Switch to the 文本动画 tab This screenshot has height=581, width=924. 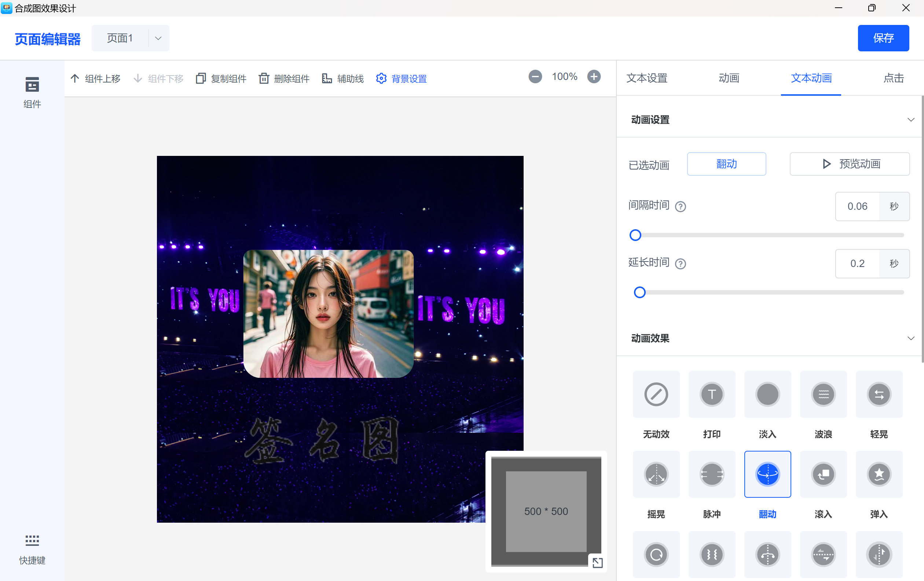[811, 78]
